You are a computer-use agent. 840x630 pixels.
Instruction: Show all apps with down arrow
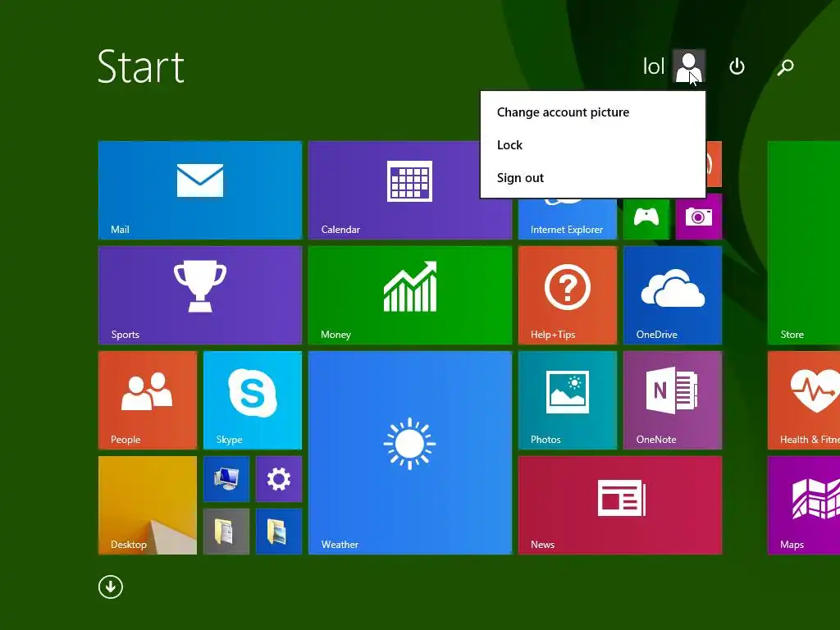[111, 587]
